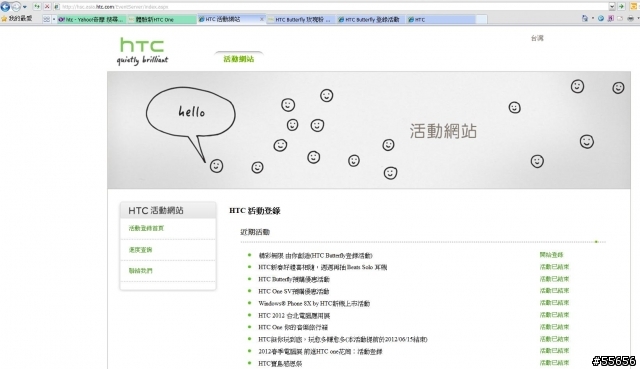Open 進度查詢 in the sidebar
This screenshot has height=369, width=640.
pos(140,250)
